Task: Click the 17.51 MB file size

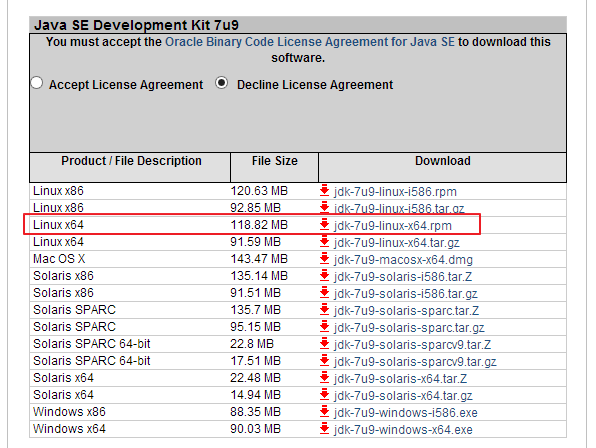Action: [255, 361]
